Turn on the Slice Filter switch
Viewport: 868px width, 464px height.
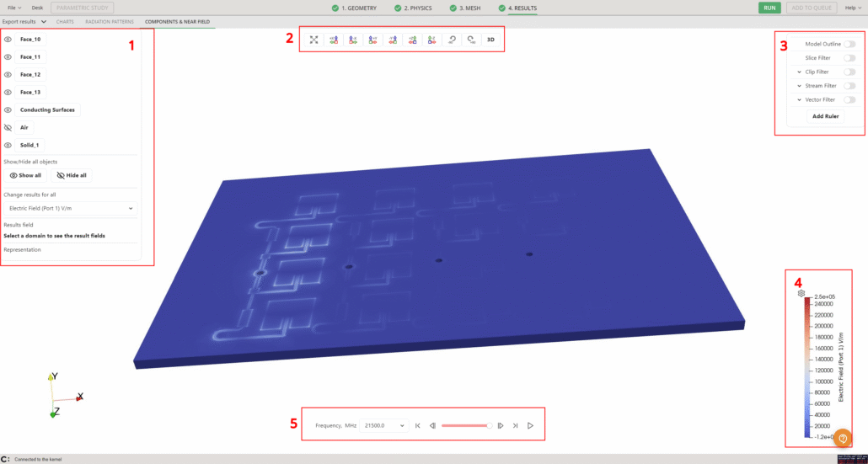(849, 58)
